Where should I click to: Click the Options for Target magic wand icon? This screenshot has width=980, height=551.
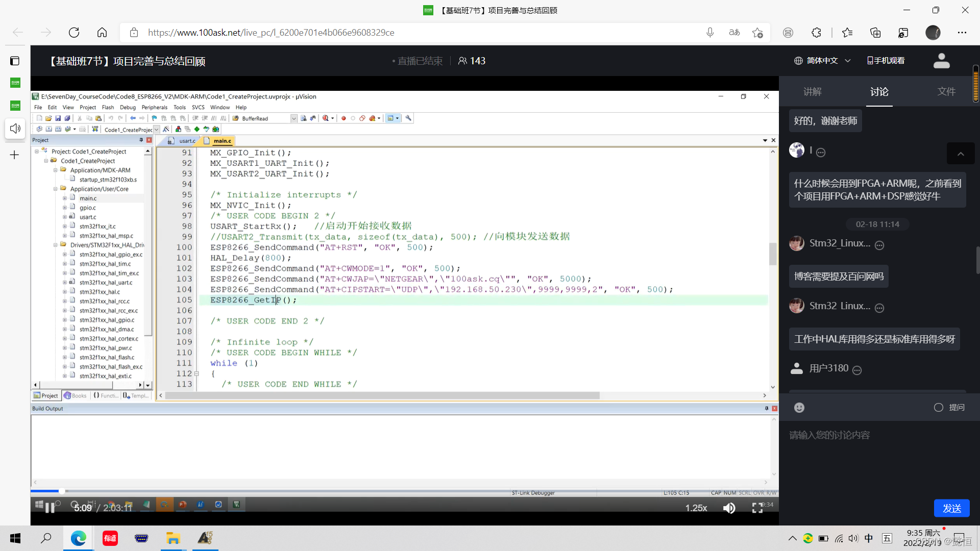click(x=166, y=130)
